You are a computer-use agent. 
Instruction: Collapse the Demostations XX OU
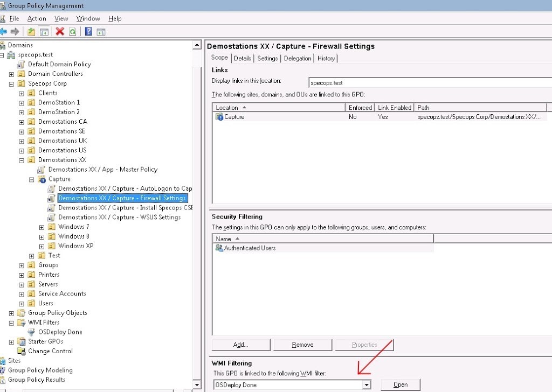click(x=22, y=160)
